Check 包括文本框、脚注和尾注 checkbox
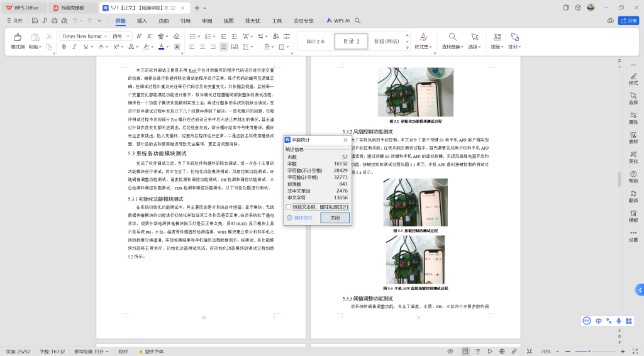Image resolution: width=644 pixels, height=356 pixels. (288, 207)
